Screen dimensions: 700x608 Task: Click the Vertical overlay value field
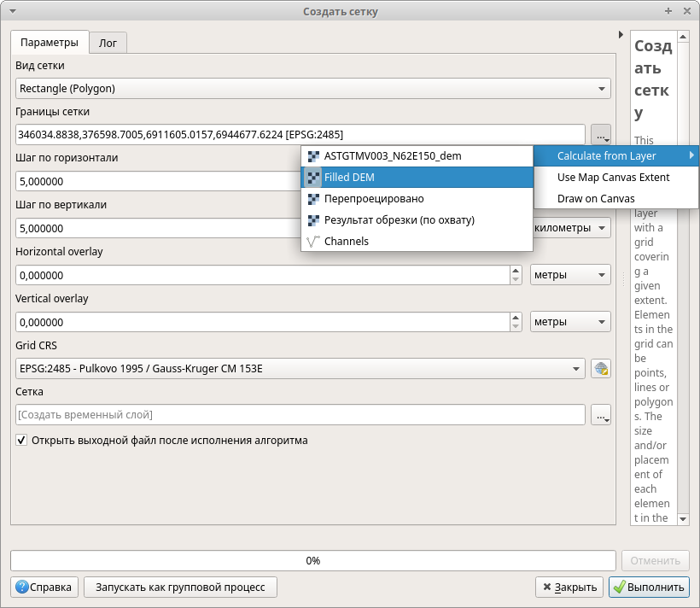[261, 322]
